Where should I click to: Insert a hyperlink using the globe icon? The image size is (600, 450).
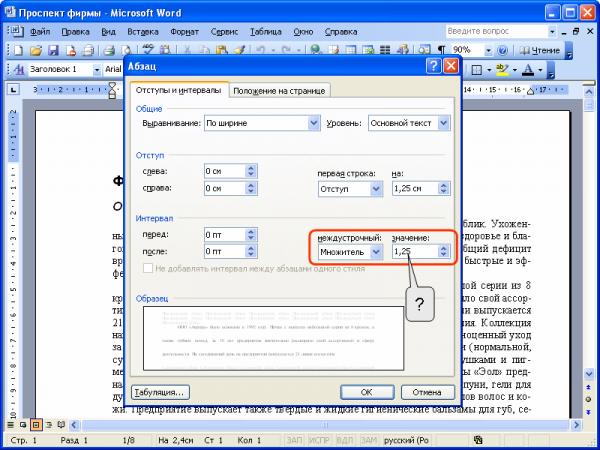[315, 50]
